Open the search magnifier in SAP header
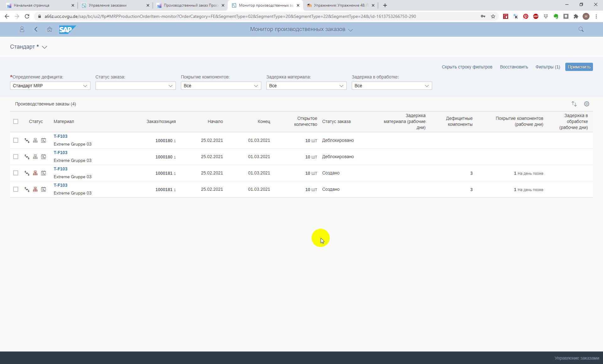603x364 pixels. [x=581, y=29]
